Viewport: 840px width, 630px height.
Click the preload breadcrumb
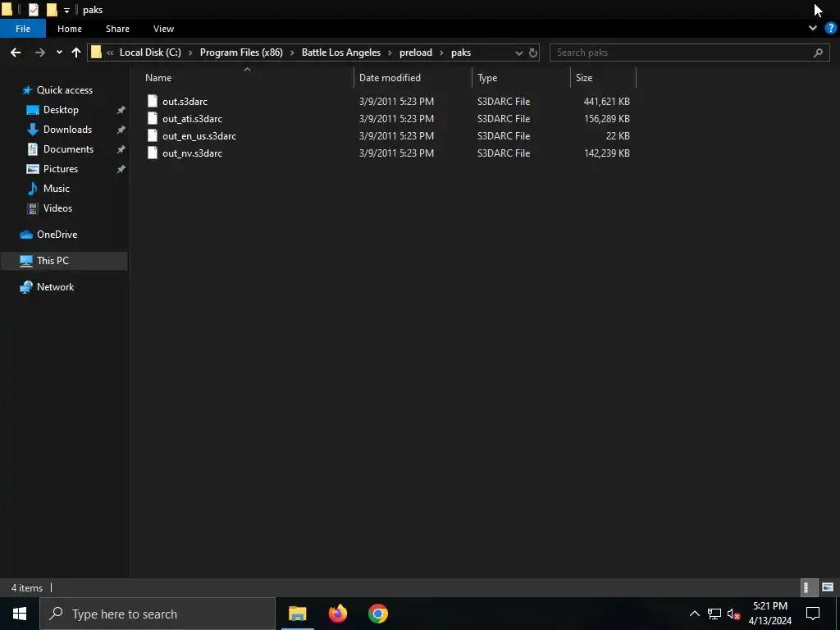click(416, 52)
